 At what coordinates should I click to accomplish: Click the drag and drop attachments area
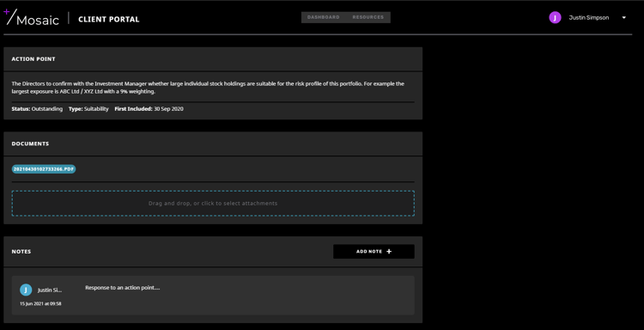pyautogui.click(x=213, y=203)
